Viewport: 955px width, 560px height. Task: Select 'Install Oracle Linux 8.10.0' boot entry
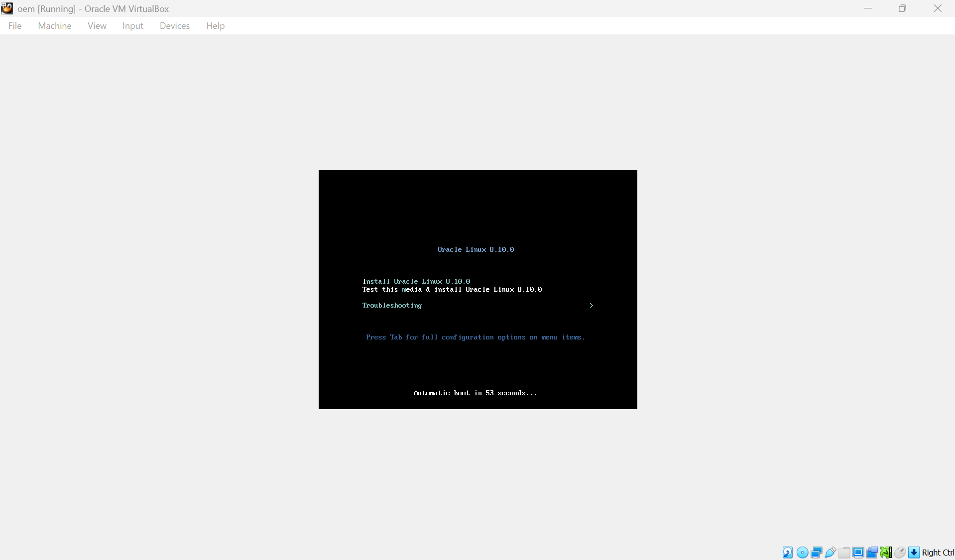[x=416, y=281]
